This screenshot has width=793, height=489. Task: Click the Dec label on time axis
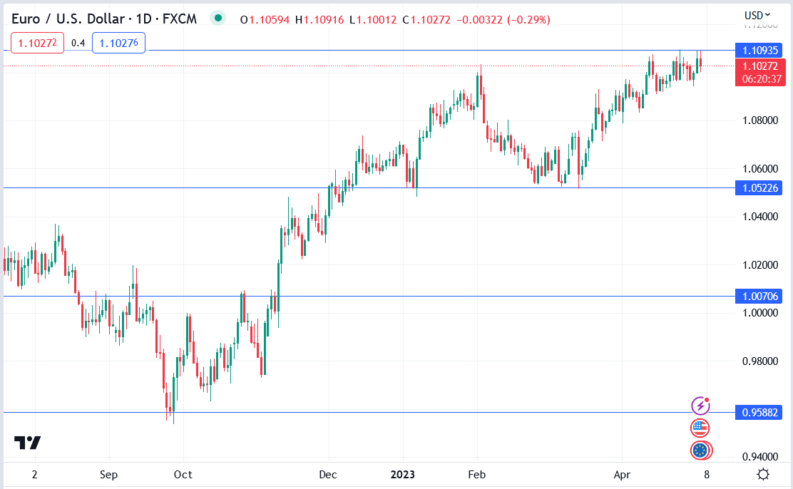[x=330, y=474]
